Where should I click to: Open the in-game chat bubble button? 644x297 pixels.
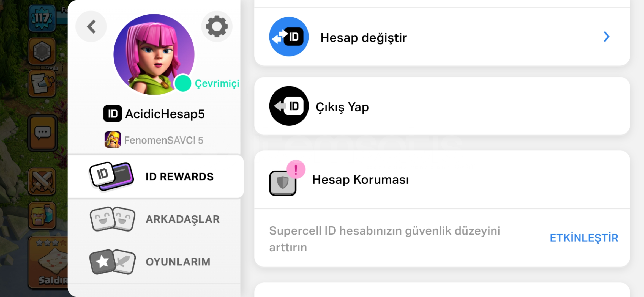point(42,133)
